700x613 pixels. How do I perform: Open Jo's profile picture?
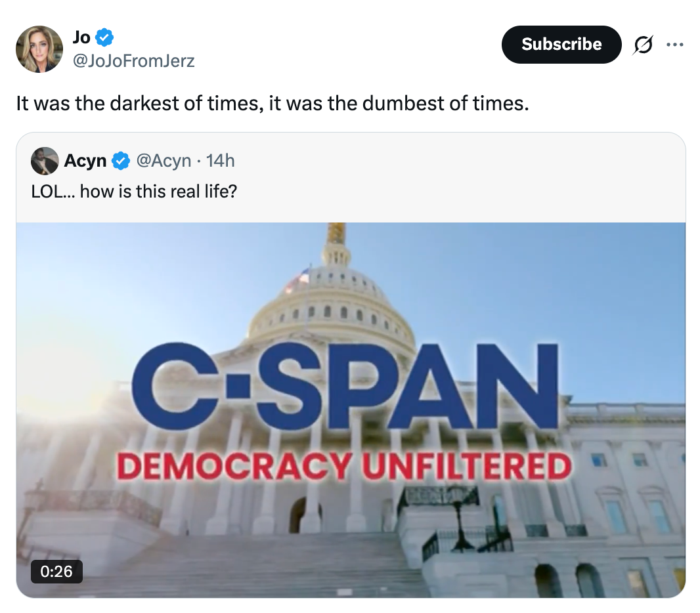39,49
